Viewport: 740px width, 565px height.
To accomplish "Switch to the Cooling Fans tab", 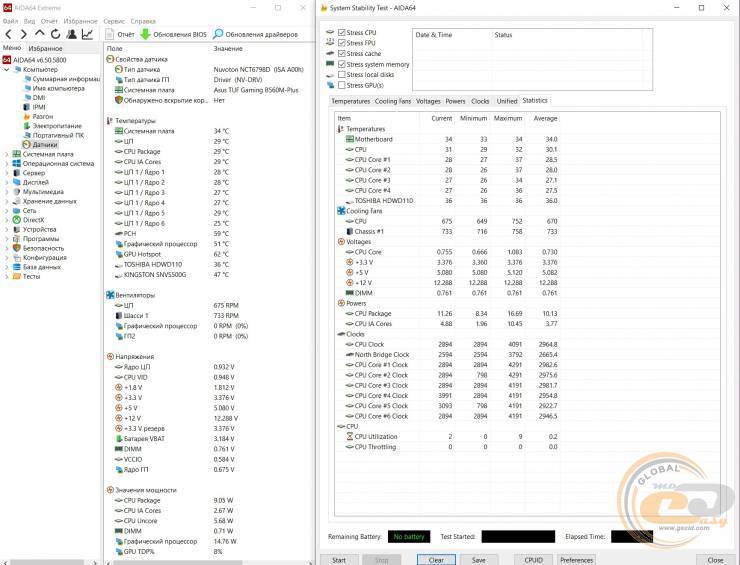I will pos(393,101).
